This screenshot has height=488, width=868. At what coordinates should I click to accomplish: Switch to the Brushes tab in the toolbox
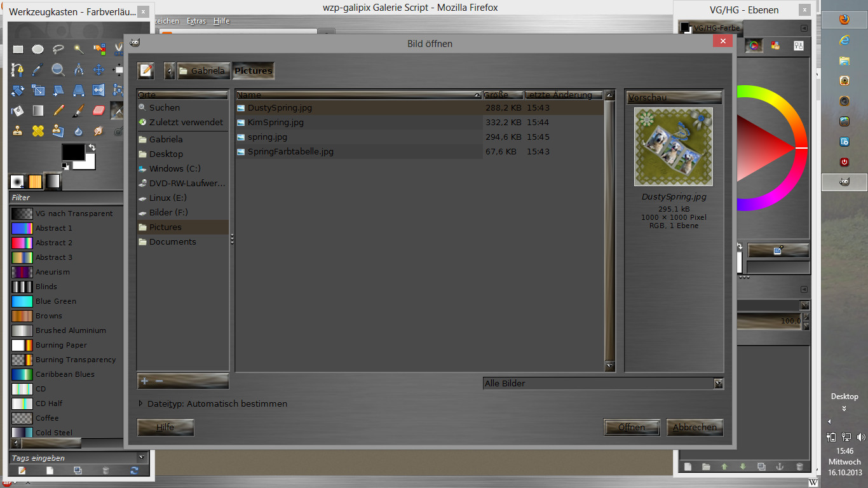coord(18,182)
